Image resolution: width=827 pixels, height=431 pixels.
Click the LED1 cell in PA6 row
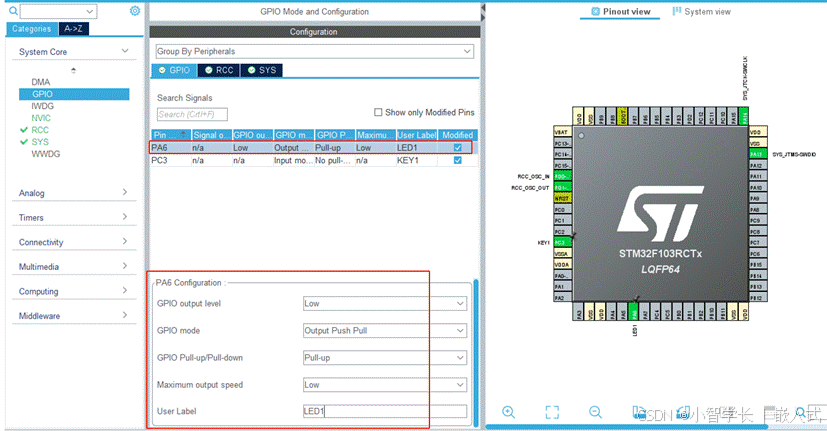click(417, 148)
